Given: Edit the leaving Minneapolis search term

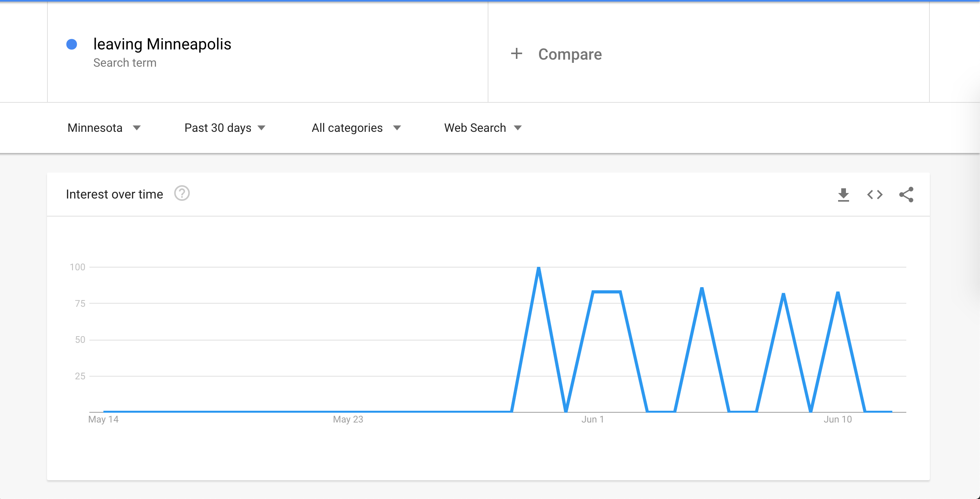Looking at the screenshot, I should click(x=162, y=44).
